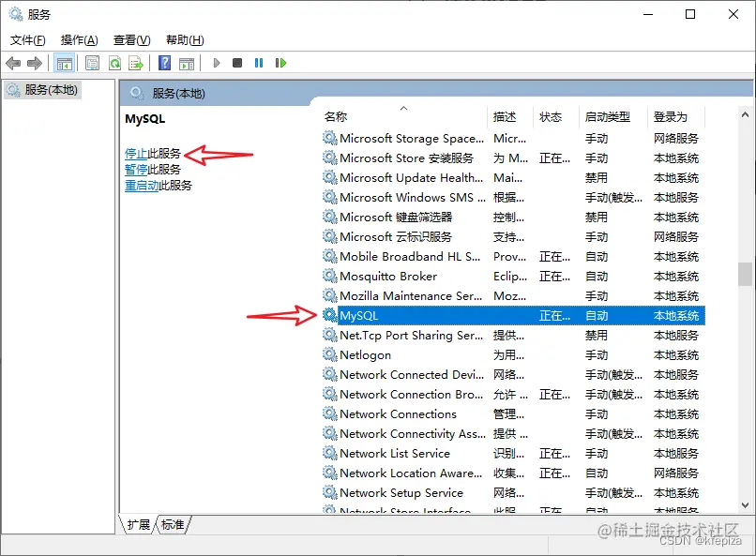Click the Refresh toolbar icon

114,63
